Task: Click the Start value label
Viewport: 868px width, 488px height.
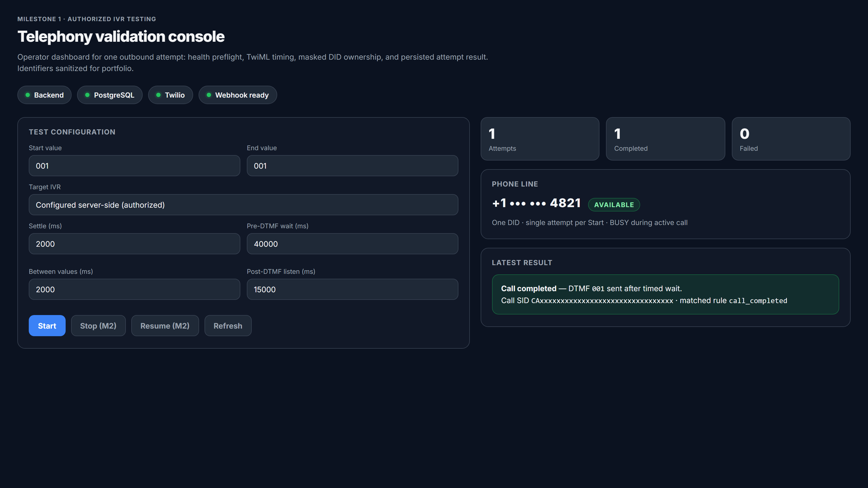Action: (x=45, y=148)
